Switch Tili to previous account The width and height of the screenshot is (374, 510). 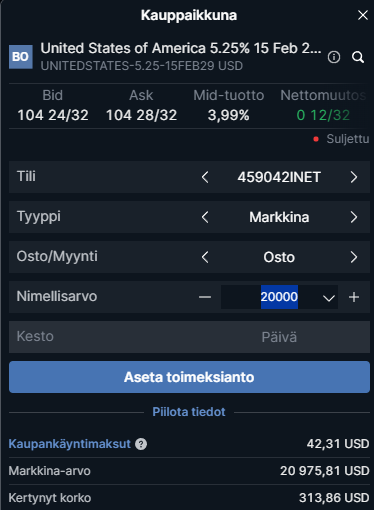tap(205, 177)
